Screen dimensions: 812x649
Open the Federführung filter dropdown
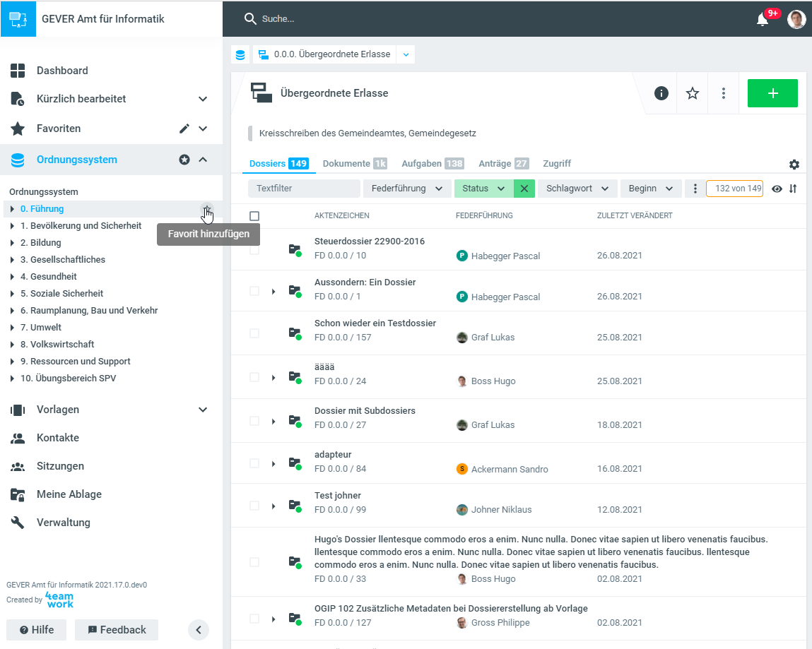coord(406,189)
